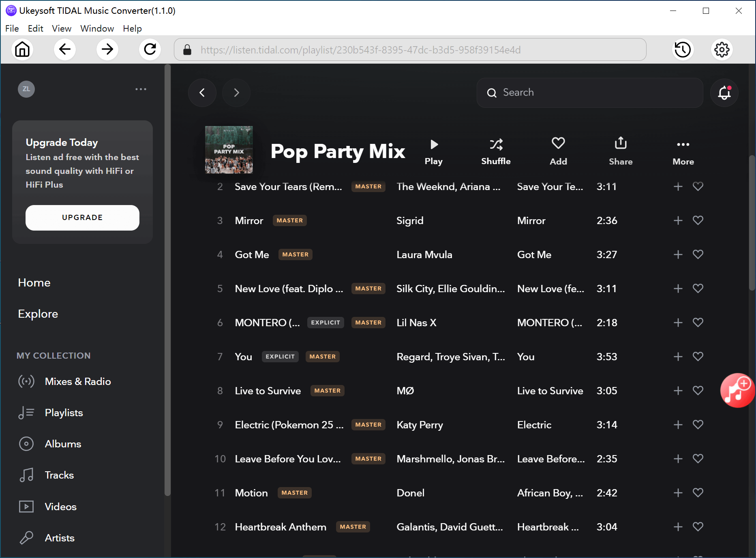Open the browsing history icon
Screen dimensions: 756x558
(x=682, y=49)
